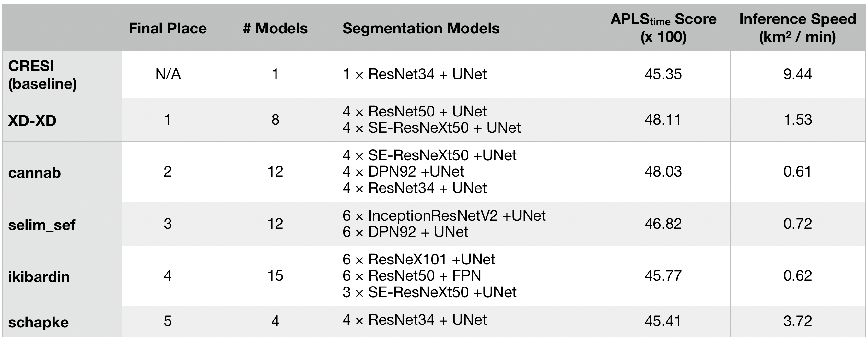Select the 9.44 inference speed value
This screenshot has width=868, height=342.
coord(797,74)
